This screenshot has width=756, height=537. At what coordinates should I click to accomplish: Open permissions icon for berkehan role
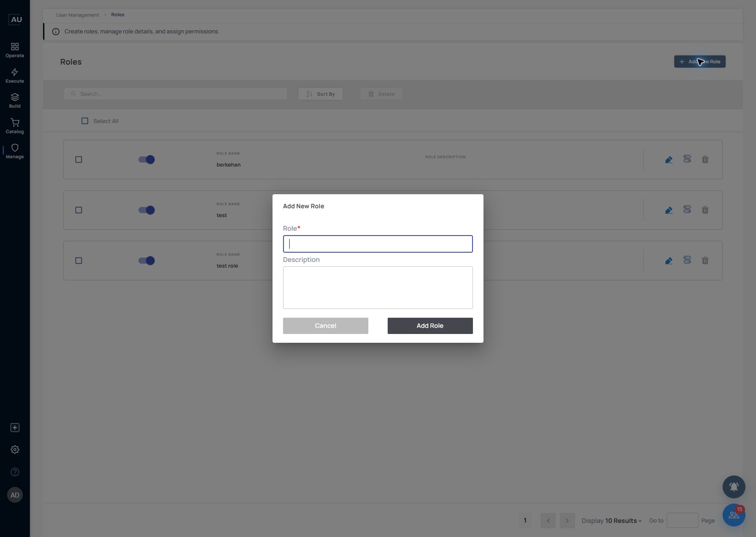[687, 159]
